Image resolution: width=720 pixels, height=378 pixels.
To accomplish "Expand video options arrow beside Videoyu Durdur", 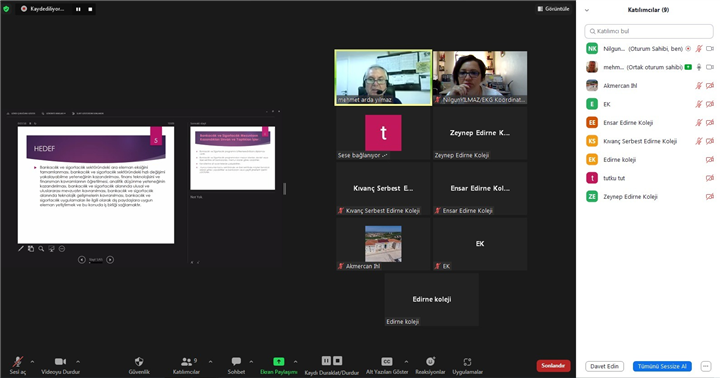I will [78, 362].
